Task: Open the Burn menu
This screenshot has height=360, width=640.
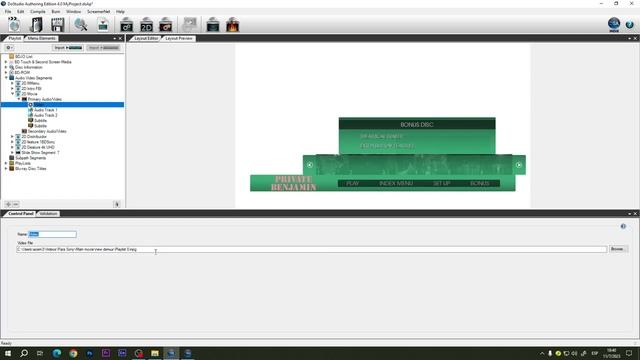Action: point(56,12)
